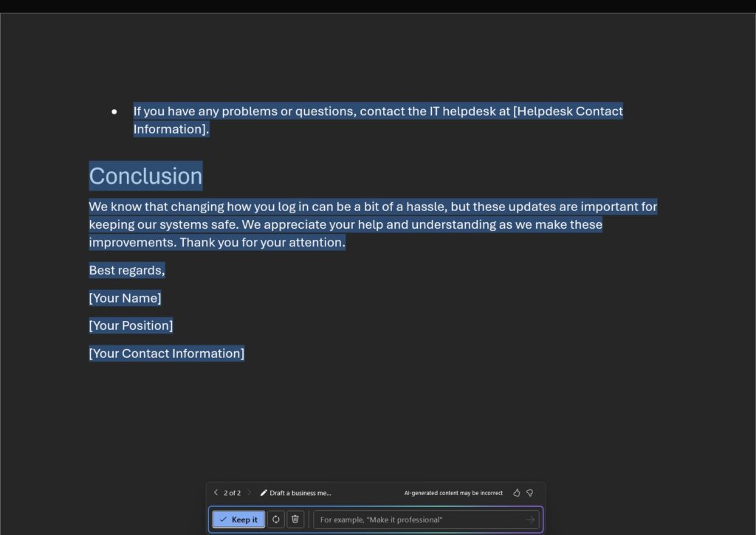The height and width of the screenshot is (535, 756).
Task: Give thumbs down feedback on the draft
Action: [530, 493]
